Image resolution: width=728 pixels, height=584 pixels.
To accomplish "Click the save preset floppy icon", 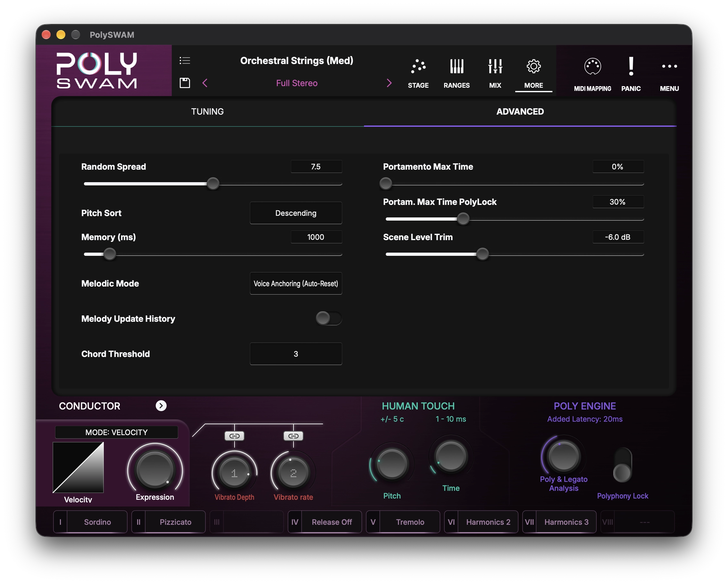I will point(185,83).
